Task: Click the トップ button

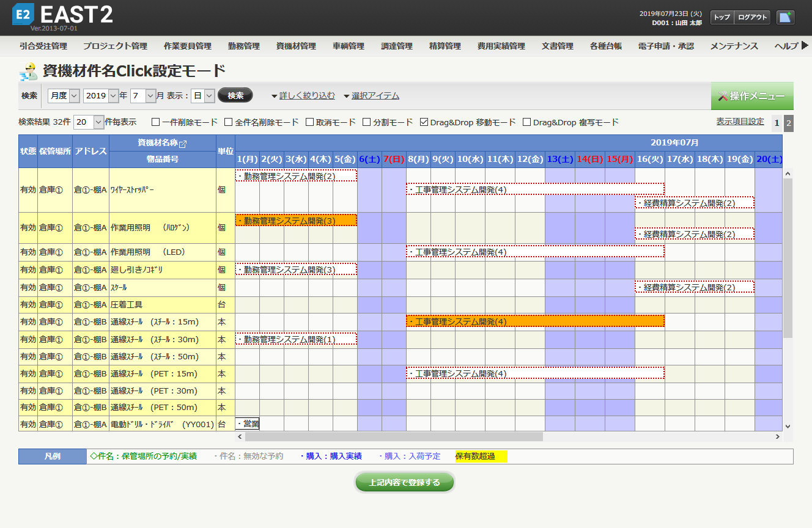Action: pyautogui.click(x=722, y=18)
